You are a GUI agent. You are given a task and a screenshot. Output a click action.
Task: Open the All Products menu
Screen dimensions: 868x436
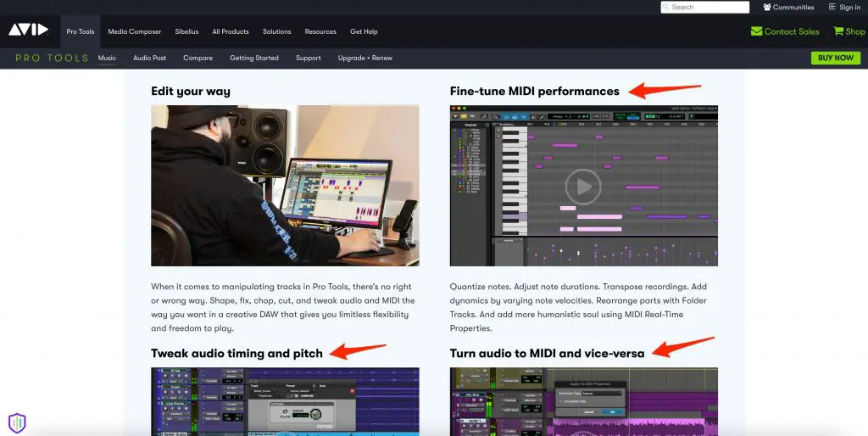(231, 31)
